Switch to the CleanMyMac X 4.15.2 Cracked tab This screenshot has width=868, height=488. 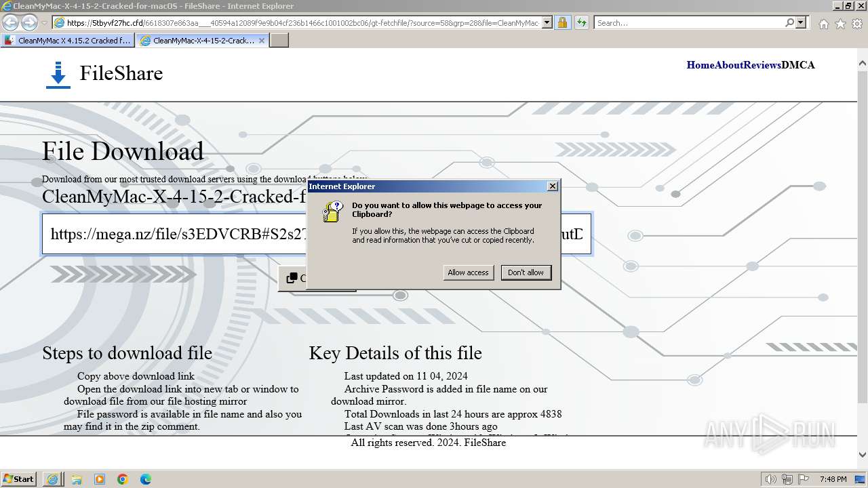(x=67, y=40)
